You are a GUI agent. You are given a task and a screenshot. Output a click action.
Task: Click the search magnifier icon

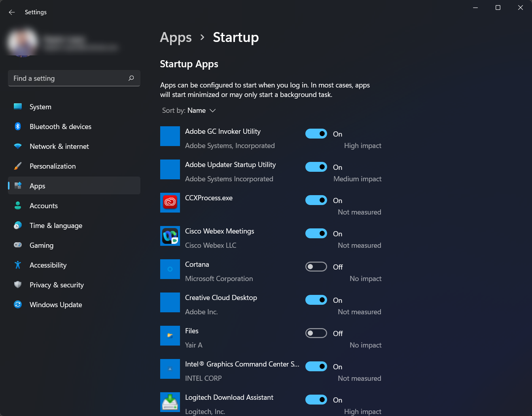(131, 78)
